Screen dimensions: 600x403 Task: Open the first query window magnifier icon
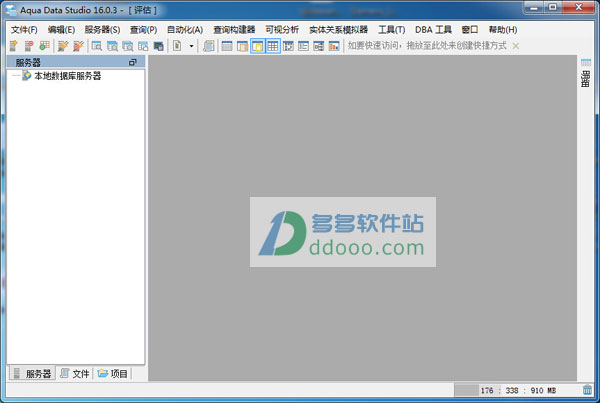coord(97,46)
